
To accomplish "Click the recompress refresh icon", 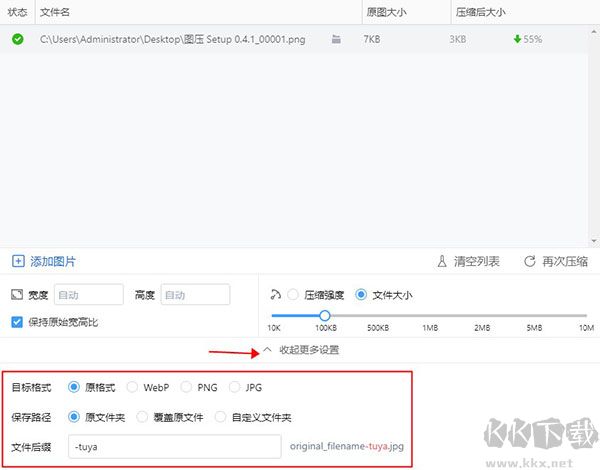I will pos(529,262).
